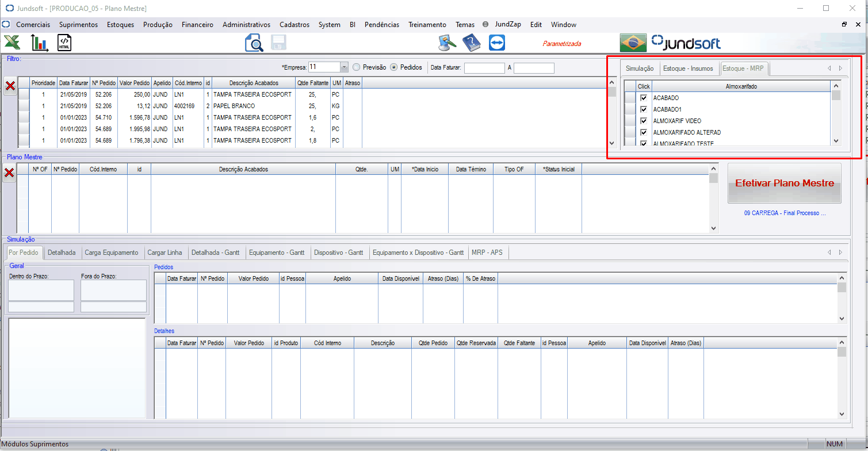Select the Pedidos radio button
The width and height of the screenshot is (868, 451).
tap(393, 67)
